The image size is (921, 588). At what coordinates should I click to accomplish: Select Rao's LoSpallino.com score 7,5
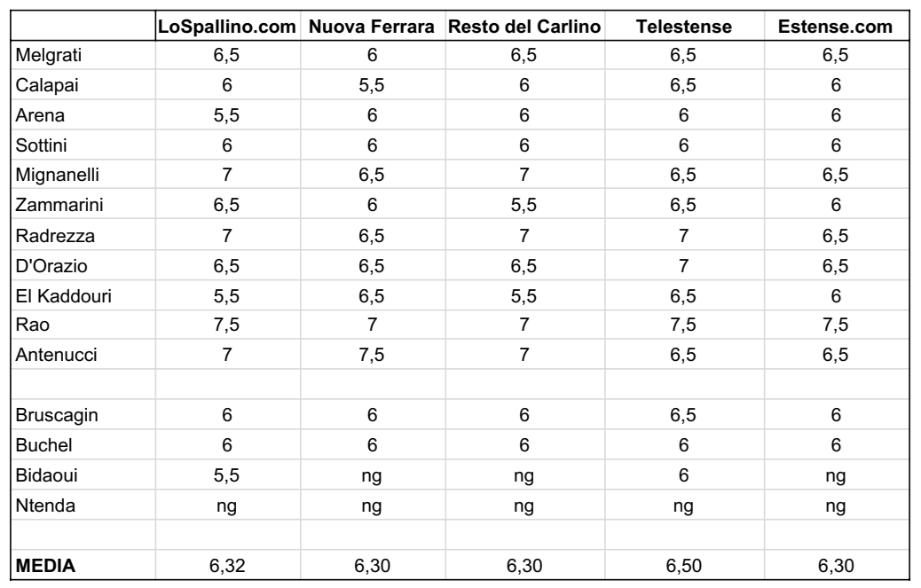click(227, 325)
